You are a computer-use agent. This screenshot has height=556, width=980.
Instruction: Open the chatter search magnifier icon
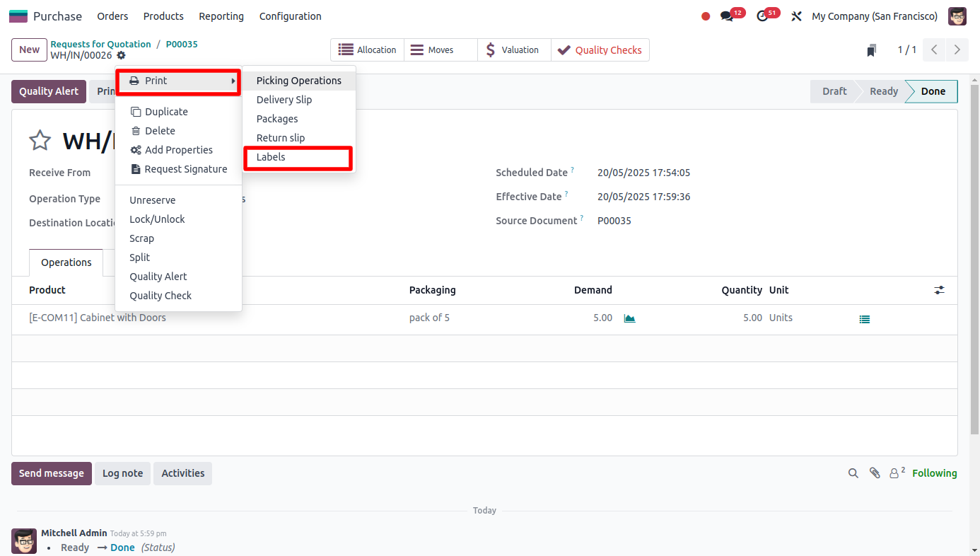[853, 473]
